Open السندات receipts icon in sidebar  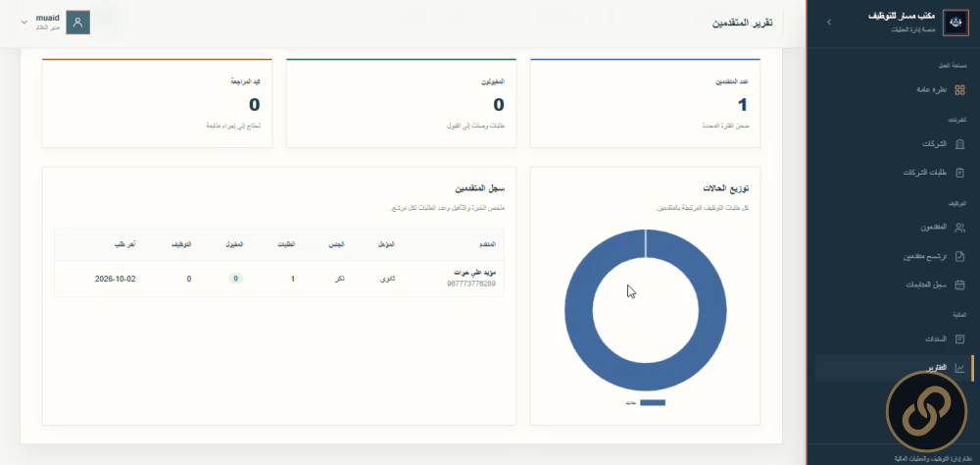960,339
